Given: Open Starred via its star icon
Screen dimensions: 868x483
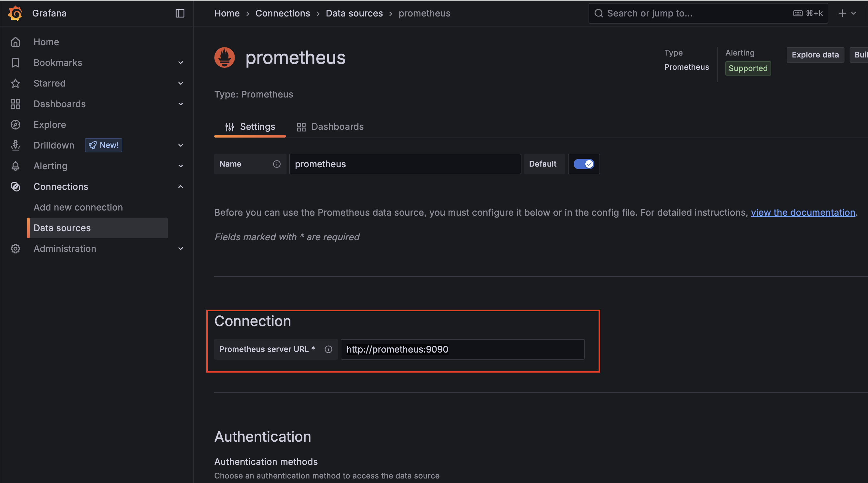Looking at the screenshot, I should (x=15, y=83).
